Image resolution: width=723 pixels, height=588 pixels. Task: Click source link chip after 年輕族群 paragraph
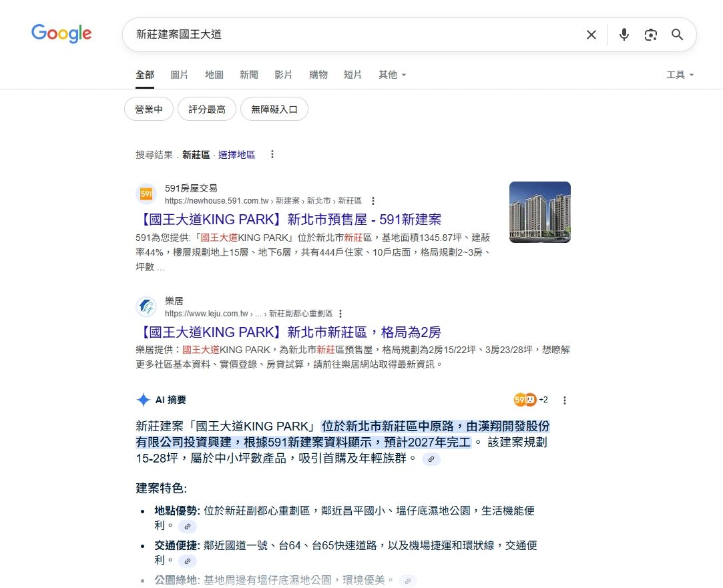pos(431,459)
